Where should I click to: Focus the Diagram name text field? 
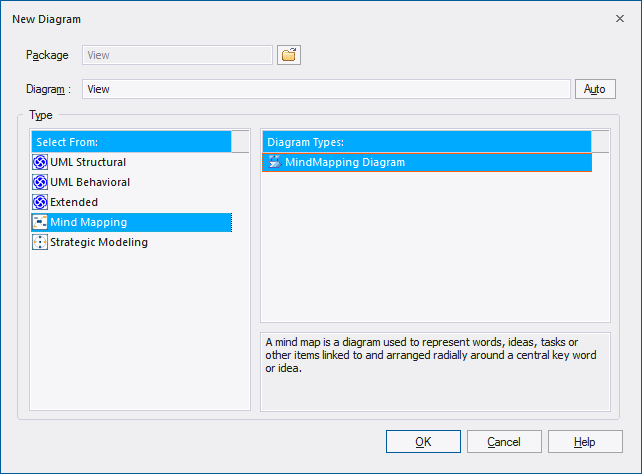coord(325,89)
